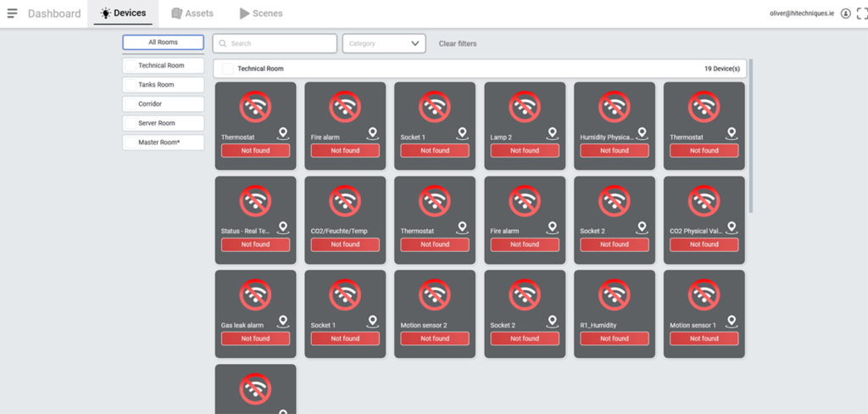Click offline wifi icon on Gas leak alarm
The image size is (868, 414).
tap(255, 295)
